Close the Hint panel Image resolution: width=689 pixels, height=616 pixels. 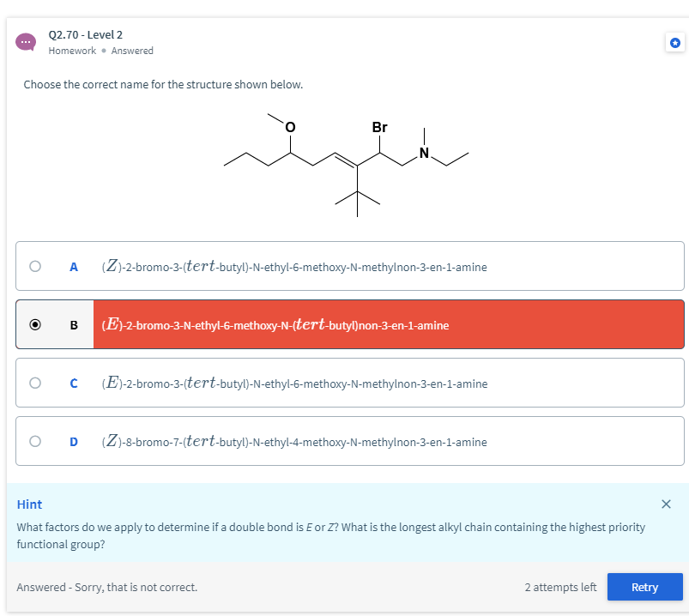tap(666, 504)
